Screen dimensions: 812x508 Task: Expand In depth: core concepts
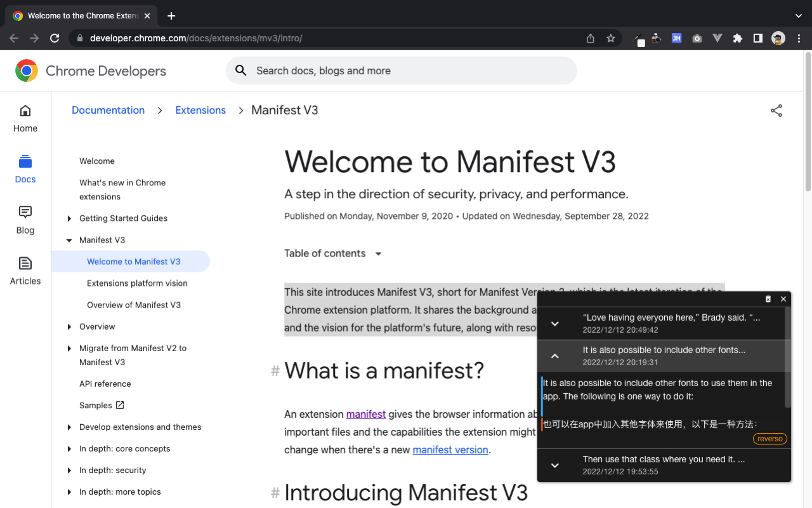pos(69,448)
